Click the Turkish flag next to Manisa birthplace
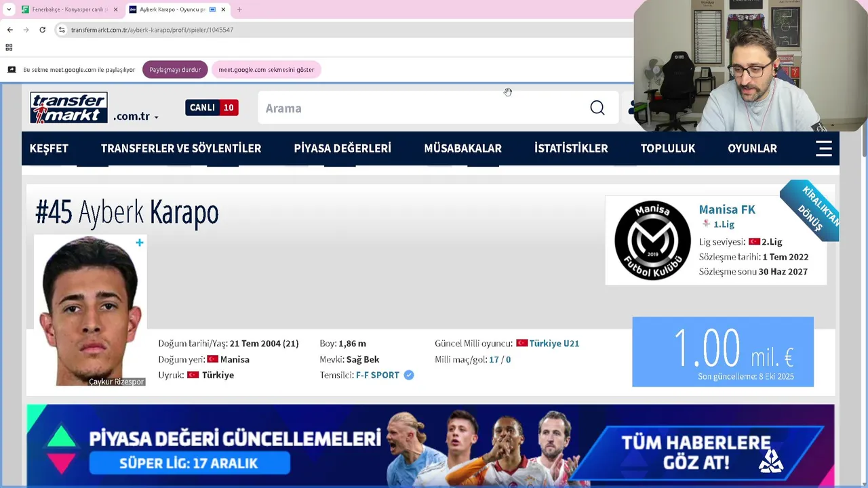The height and width of the screenshot is (488, 868). tap(212, 359)
